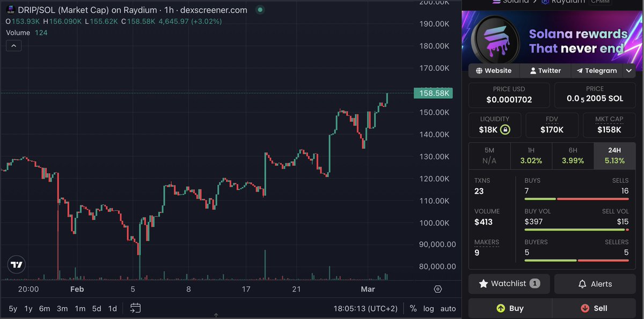The width and height of the screenshot is (644, 319).
Task: Click the MKT CAP $158K box
Action: [610, 125]
